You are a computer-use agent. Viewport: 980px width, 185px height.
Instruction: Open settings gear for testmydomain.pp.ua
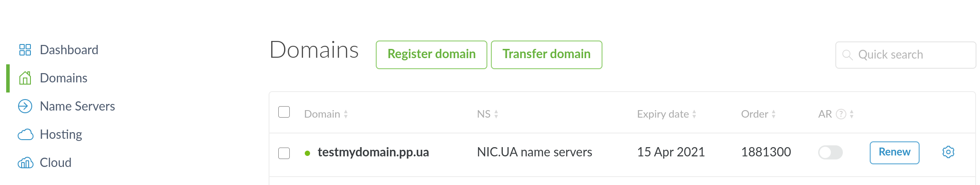[x=948, y=152]
